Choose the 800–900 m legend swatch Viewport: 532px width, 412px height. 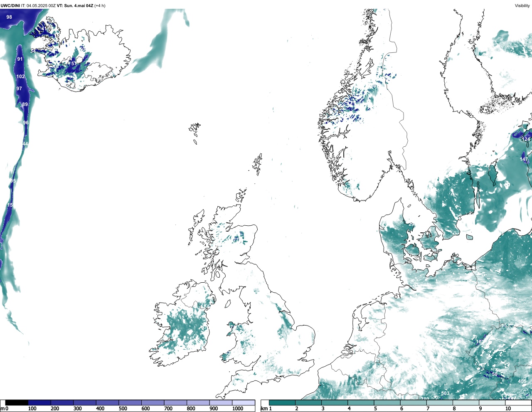(198, 403)
